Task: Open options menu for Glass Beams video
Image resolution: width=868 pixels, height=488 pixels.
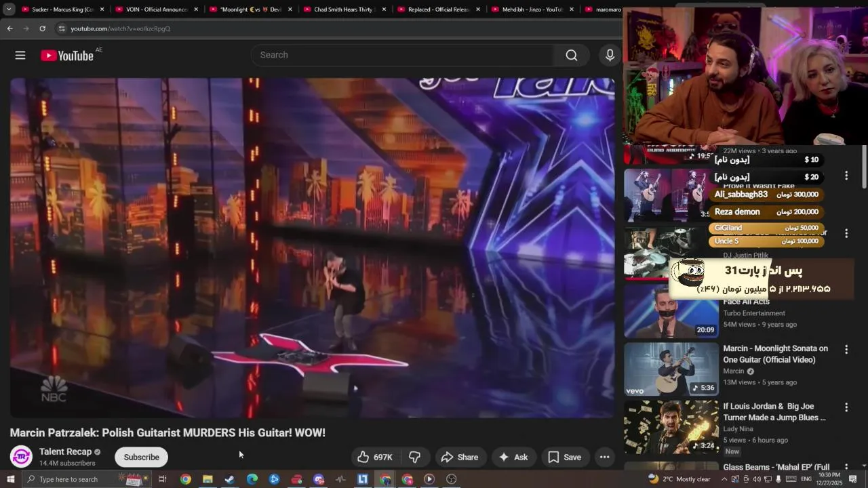Action: pos(846,468)
